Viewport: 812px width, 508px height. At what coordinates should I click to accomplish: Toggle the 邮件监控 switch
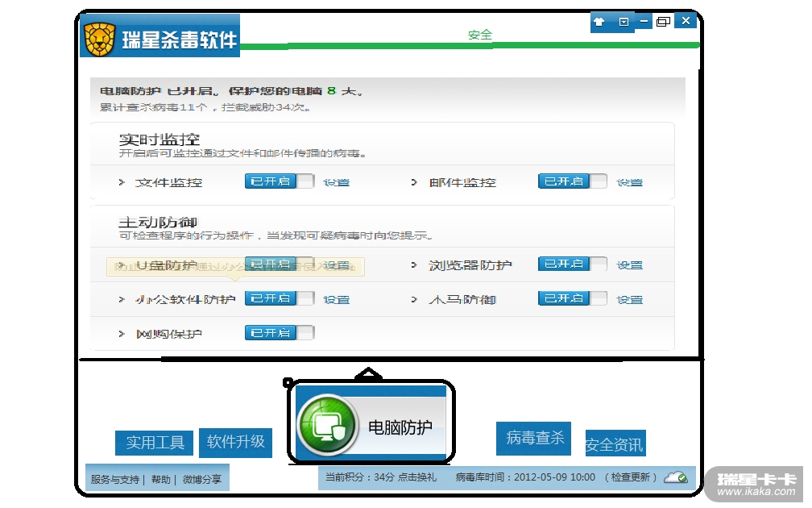pos(573,181)
